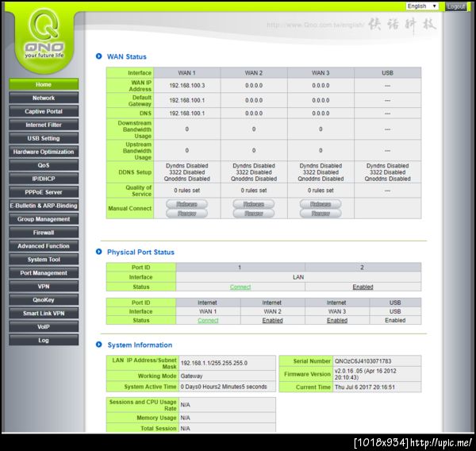The image size is (476, 451).
Task: Click Memory Usage N/A value
Action: tap(185, 418)
